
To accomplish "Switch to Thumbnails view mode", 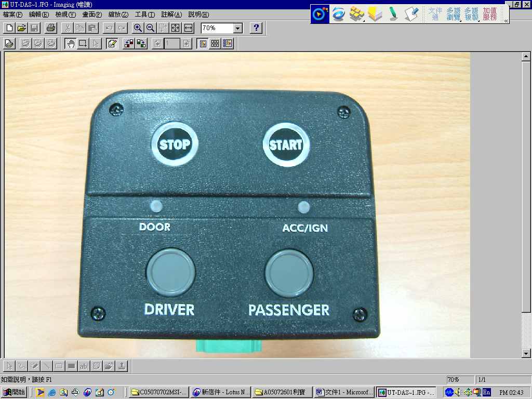I will coord(215,44).
